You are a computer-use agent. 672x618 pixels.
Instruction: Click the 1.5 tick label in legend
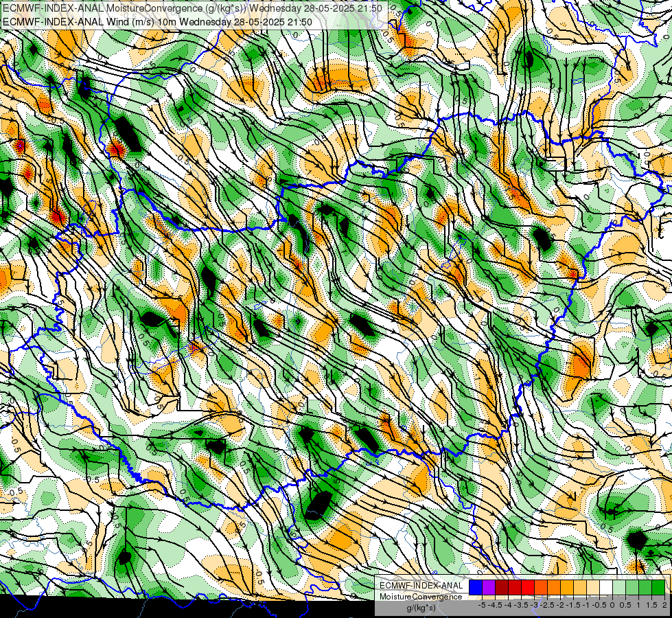coord(651,605)
